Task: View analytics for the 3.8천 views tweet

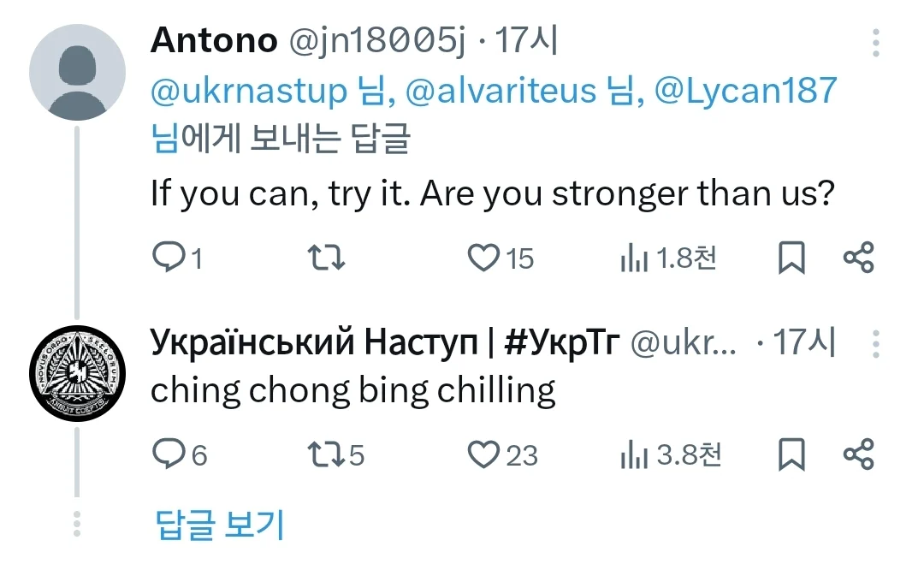Action: coord(671,454)
